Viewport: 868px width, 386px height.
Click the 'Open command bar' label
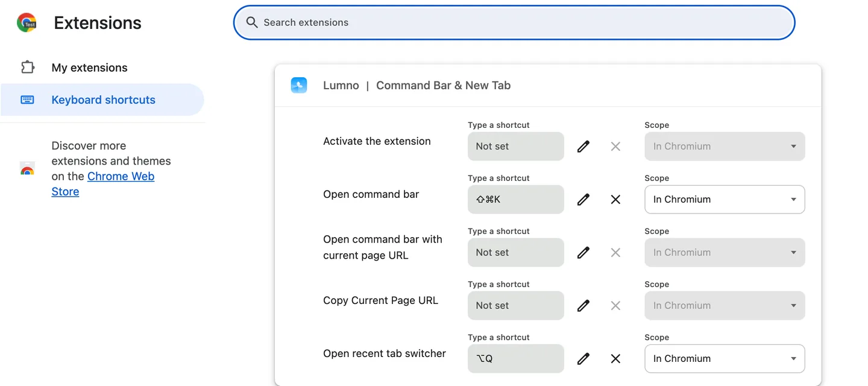click(x=371, y=194)
